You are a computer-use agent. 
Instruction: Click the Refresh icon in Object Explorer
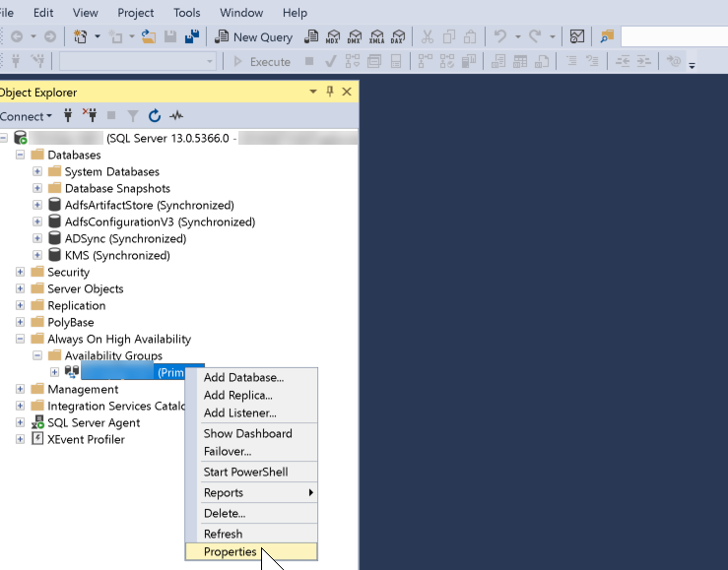[155, 115]
